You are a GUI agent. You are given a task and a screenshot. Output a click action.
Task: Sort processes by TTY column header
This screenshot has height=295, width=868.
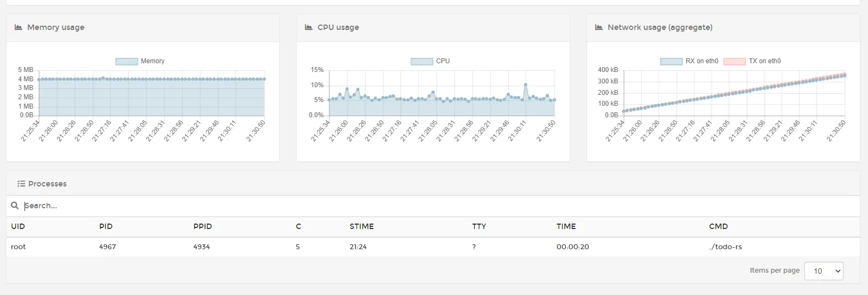pyautogui.click(x=479, y=226)
